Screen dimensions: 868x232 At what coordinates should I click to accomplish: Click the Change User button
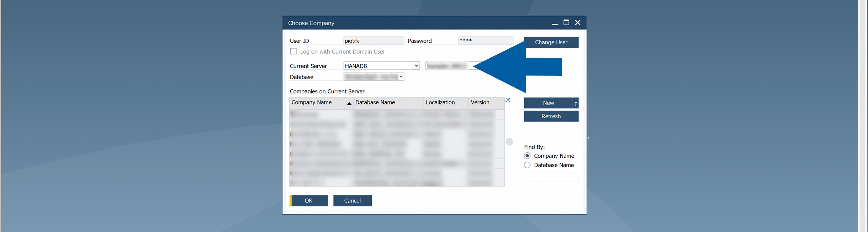click(x=551, y=42)
